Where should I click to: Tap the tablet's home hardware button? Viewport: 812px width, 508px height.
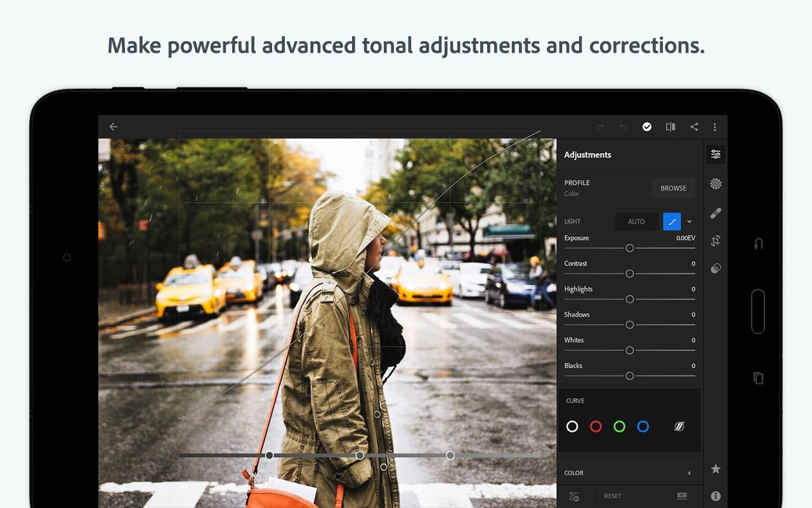[758, 311]
